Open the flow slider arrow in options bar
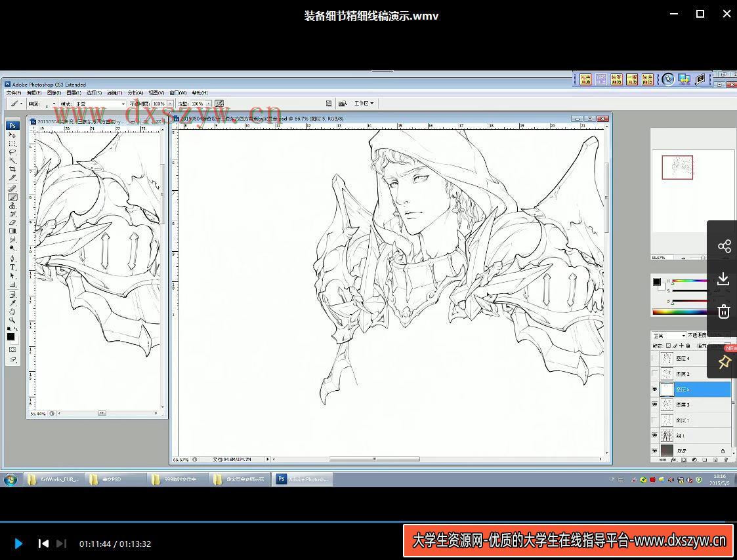737x560 pixels. (209, 104)
